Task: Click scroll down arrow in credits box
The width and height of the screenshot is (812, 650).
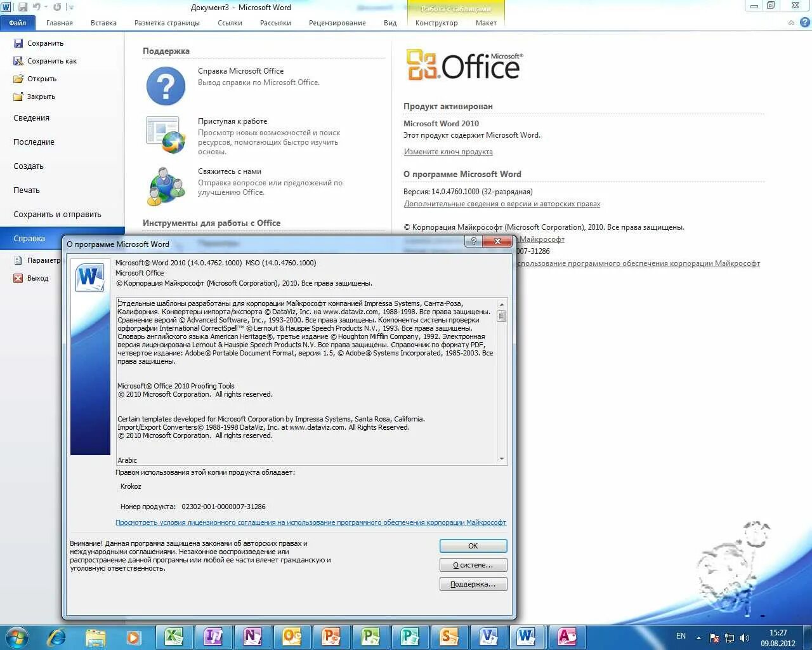Action: tap(502, 458)
